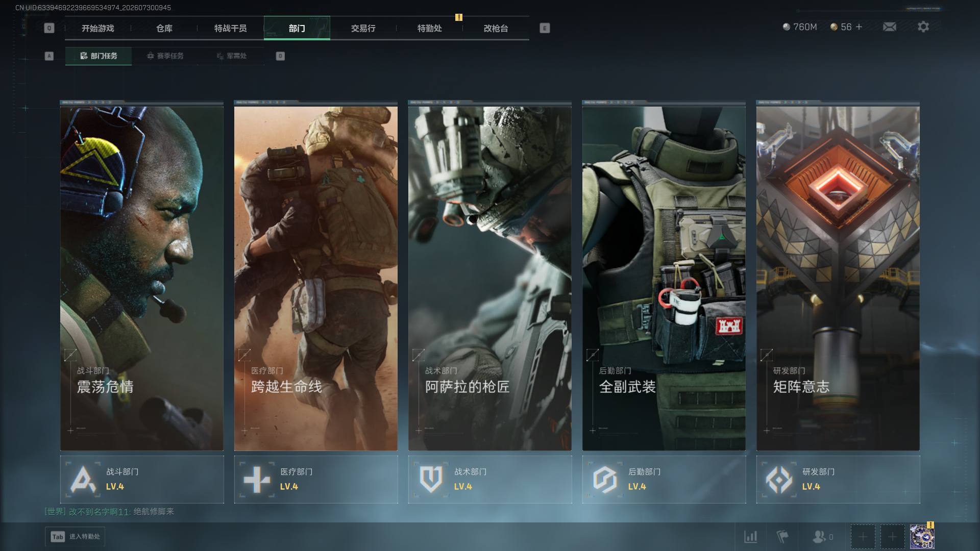Open the mail envelope icon
The height and width of the screenshot is (551, 980).
tap(889, 27)
